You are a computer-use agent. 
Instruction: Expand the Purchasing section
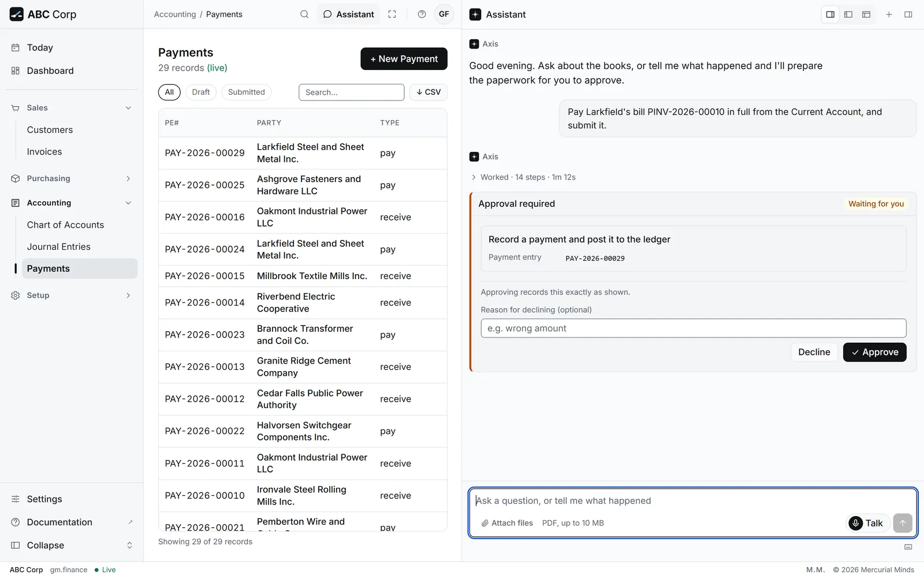pos(72,179)
